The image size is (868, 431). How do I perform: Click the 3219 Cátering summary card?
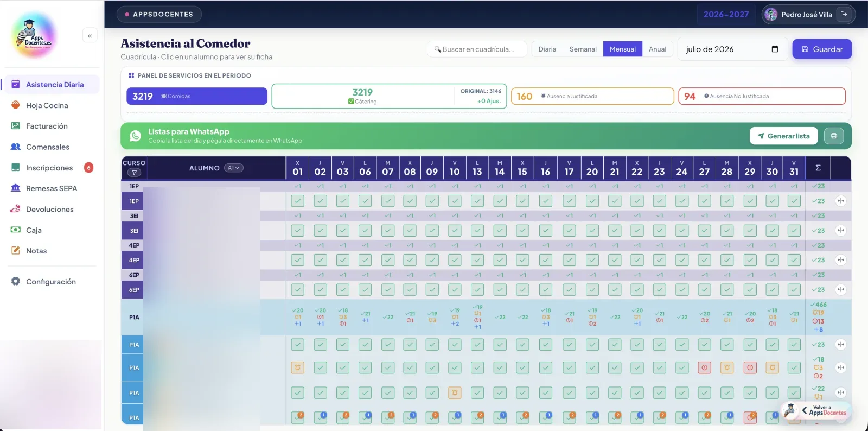(x=389, y=96)
